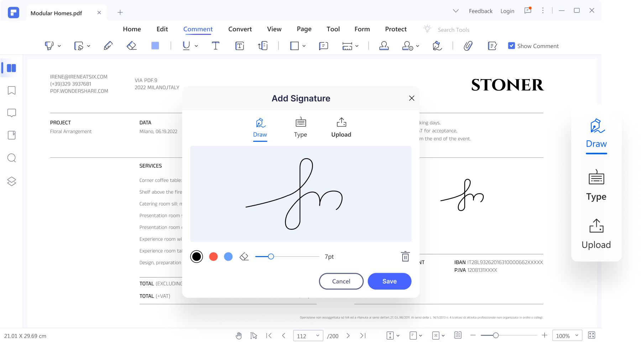Screen dimensions: 644x343
Task: Save the drawn signature
Action: pyautogui.click(x=389, y=281)
